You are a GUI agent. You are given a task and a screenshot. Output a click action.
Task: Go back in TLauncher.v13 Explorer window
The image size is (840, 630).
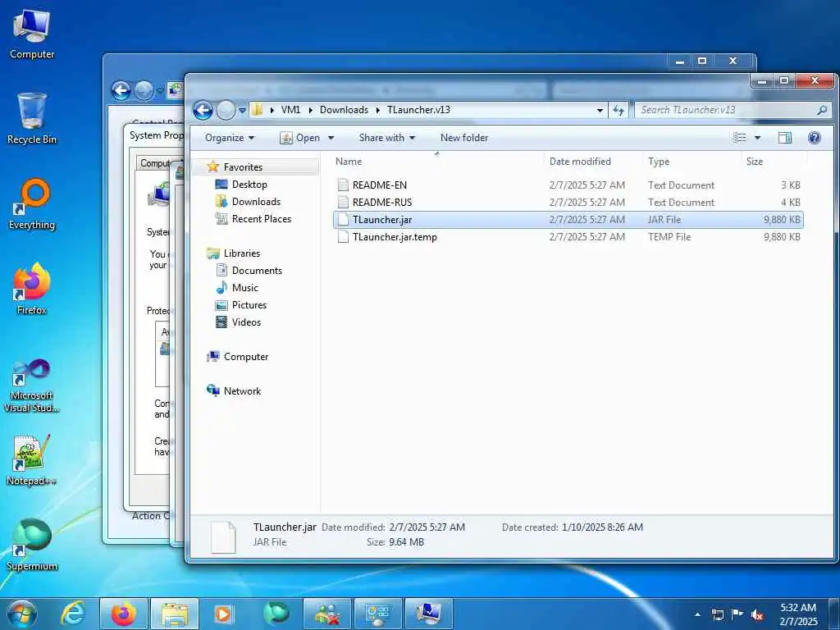203,111
